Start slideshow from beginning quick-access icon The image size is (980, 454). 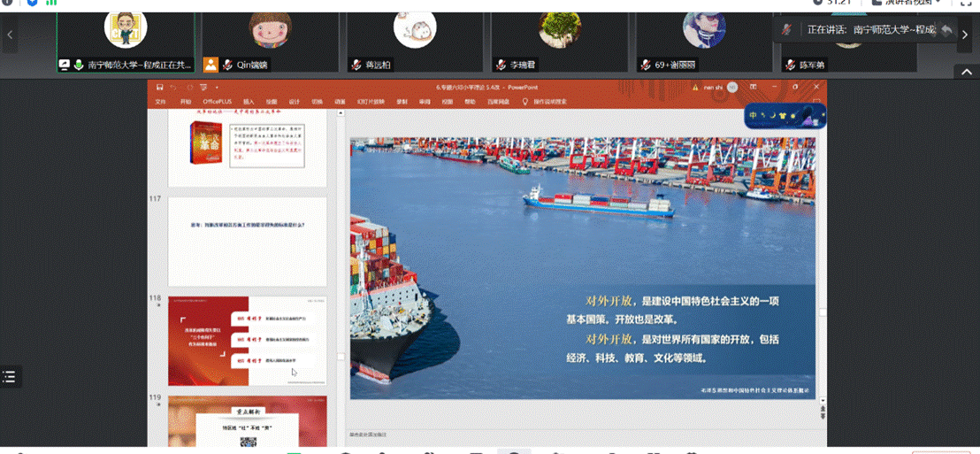(203, 87)
